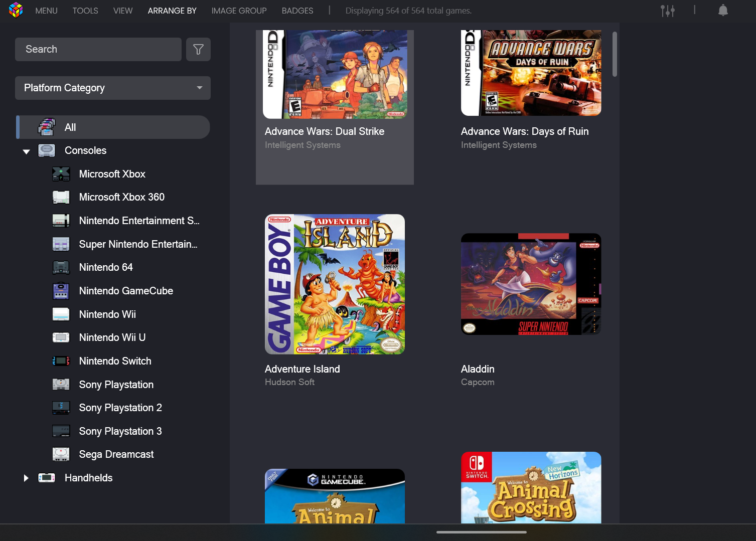The width and height of the screenshot is (756, 541).
Task: Select the Consoles label
Action: click(85, 150)
